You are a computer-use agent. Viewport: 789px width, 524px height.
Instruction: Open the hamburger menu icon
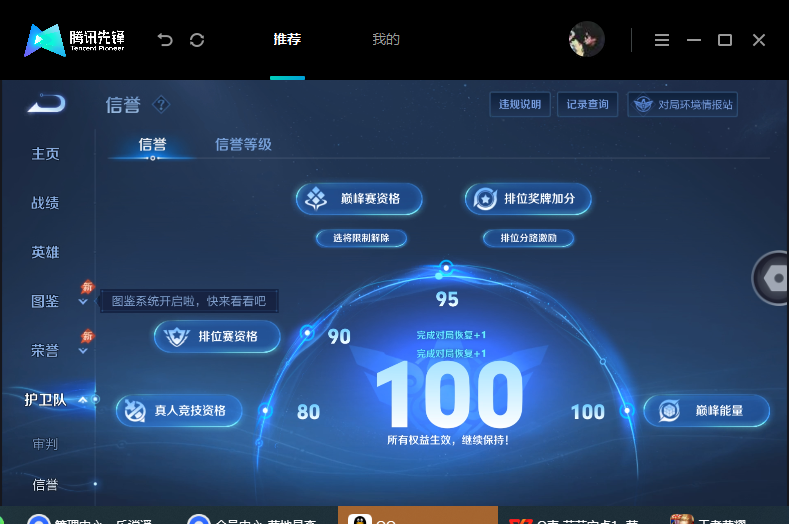click(x=662, y=40)
